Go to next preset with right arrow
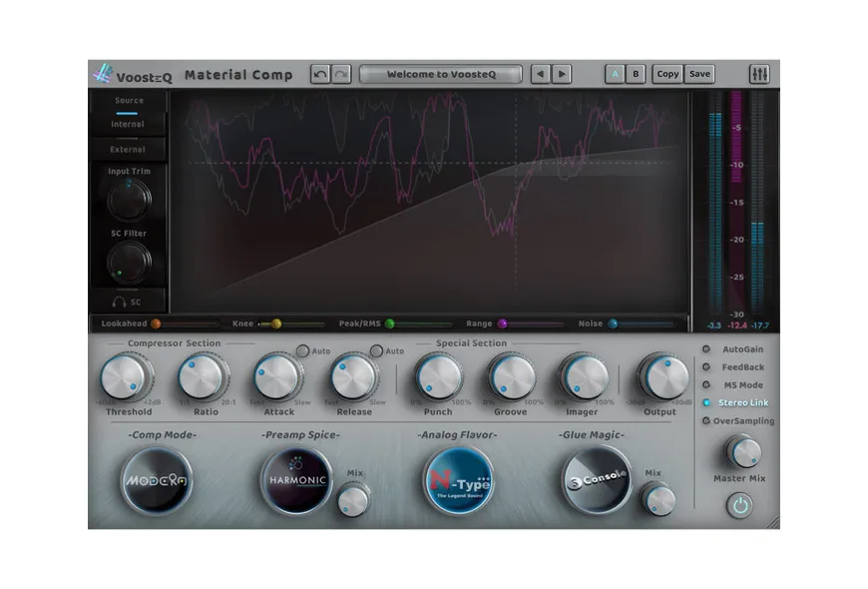This screenshot has width=868, height=589. click(562, 74)
